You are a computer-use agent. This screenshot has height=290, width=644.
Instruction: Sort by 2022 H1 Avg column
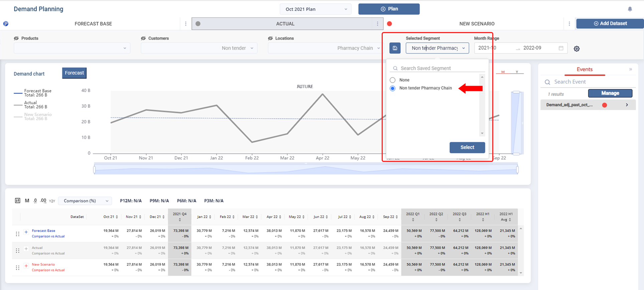click(x=510, y=220)
